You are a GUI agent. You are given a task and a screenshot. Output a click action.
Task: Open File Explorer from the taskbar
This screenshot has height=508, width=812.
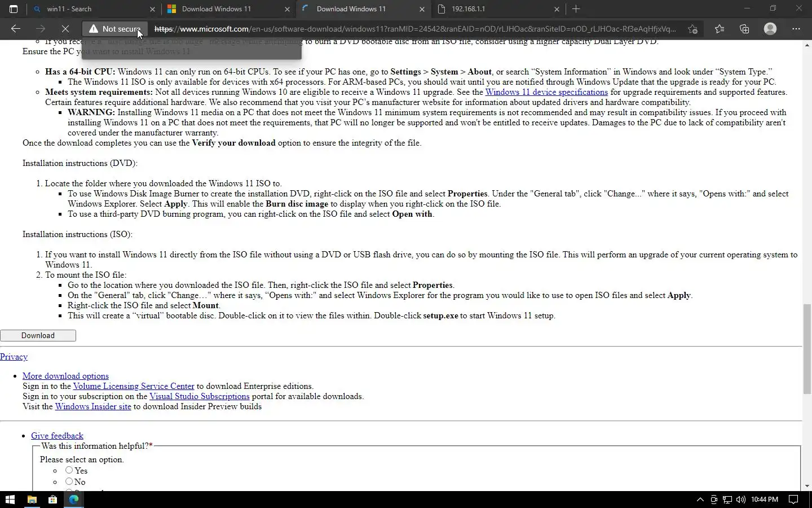tap(32, 500)
